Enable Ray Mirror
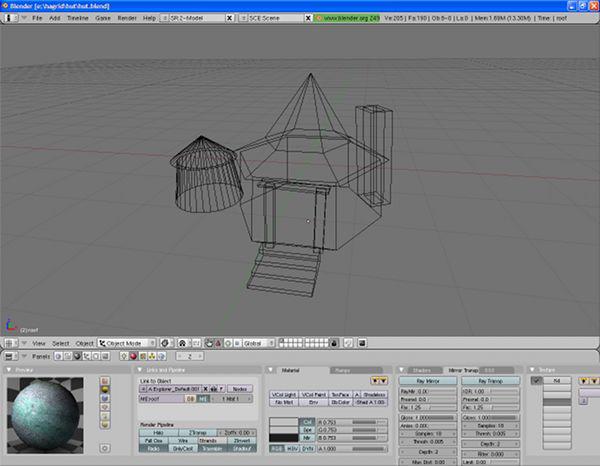600x466 pixels. [428, 381]
